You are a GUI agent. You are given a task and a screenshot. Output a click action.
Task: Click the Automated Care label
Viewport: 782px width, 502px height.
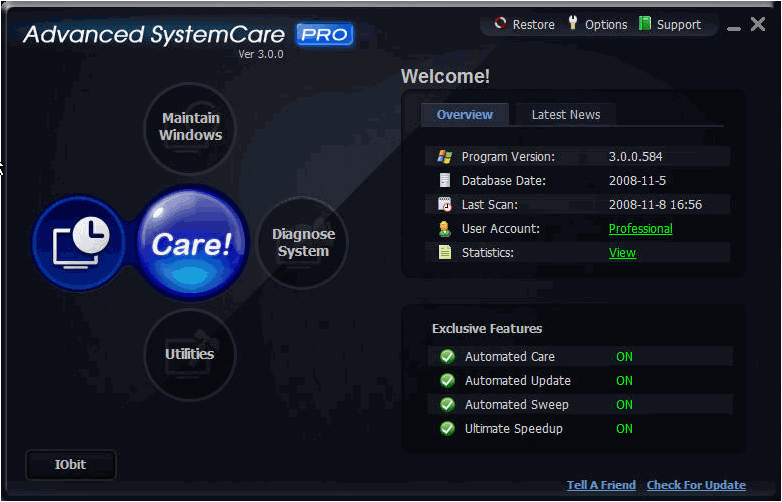coord(510,357)
